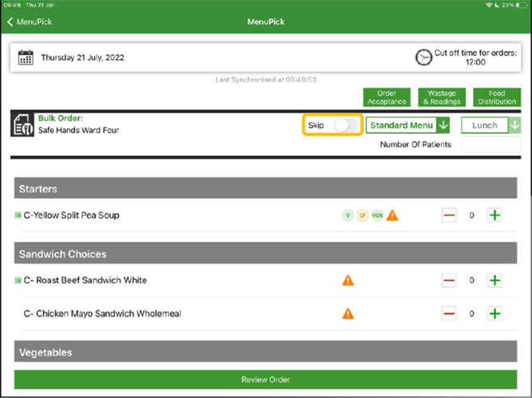Viewport: 532px width, 398px height.
Task: Add one Roast Beef Sandwich White
Action: 495,280
